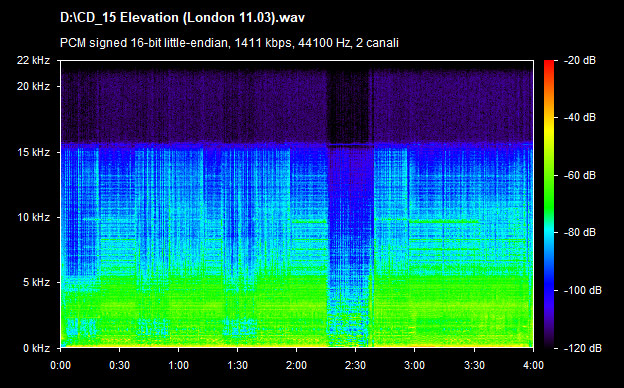Click the file name D:\CD_15 Elevation (London 11.03).wav

coord(182,18)
